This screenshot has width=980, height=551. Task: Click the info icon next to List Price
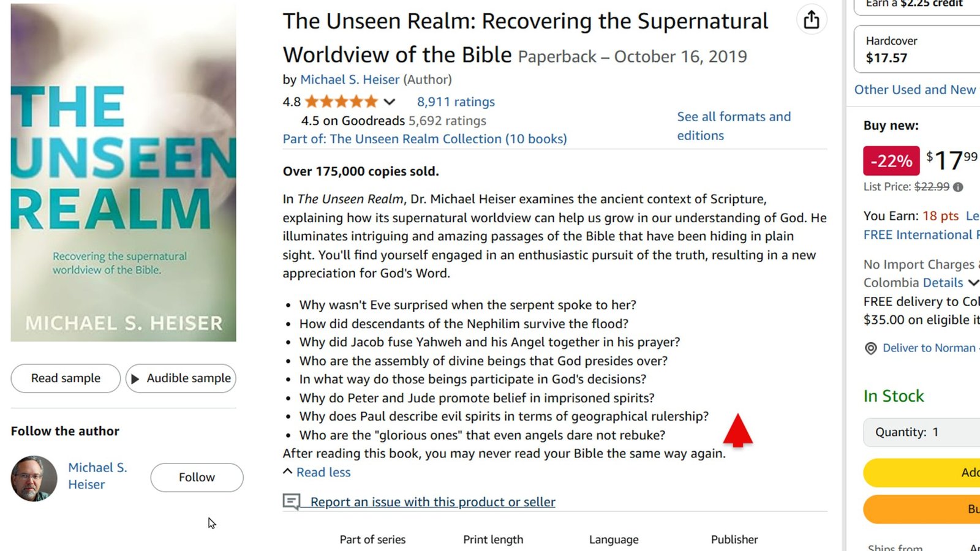pos(958,187)
